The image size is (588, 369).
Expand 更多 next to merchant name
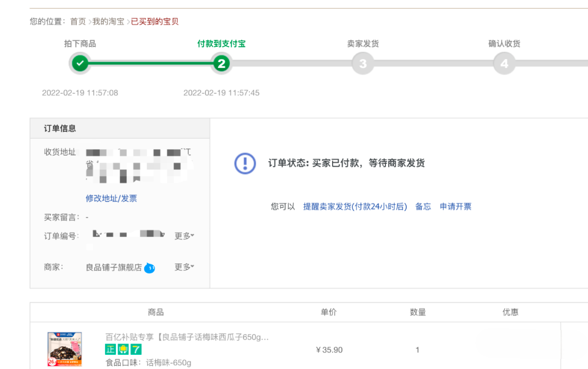click(184, 267)
